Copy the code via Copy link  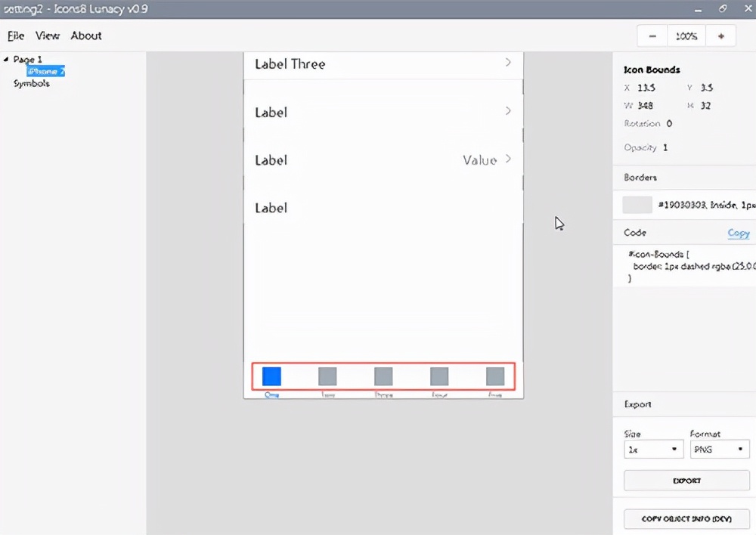click(x=738, y=233)
